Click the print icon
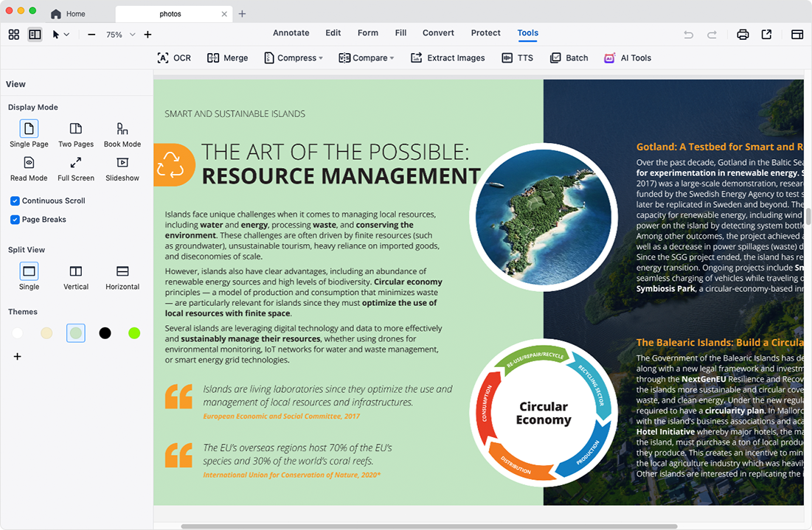The width and height of the screenshot is (812, 530). (x=743, y=35)
